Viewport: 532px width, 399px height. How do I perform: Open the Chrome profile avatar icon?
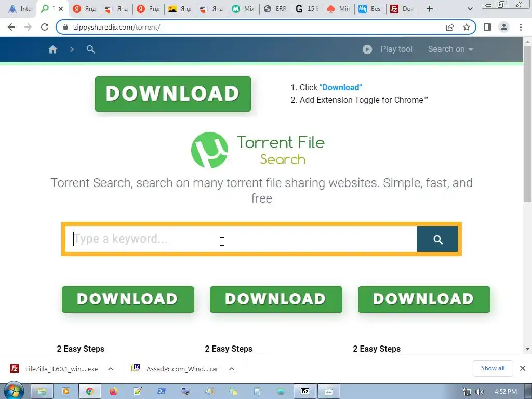pos(504,27)
